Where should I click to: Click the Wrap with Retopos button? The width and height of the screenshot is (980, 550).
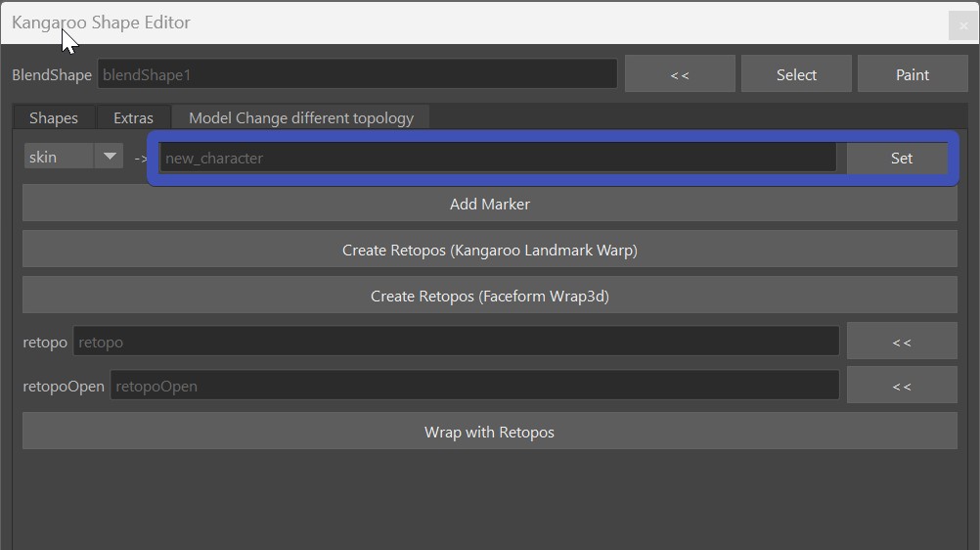pyautogui.click(x=489, y=432)
